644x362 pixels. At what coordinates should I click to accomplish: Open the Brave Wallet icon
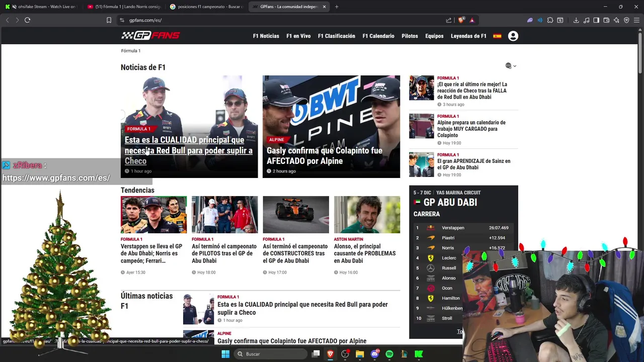(x=606, y=20)
